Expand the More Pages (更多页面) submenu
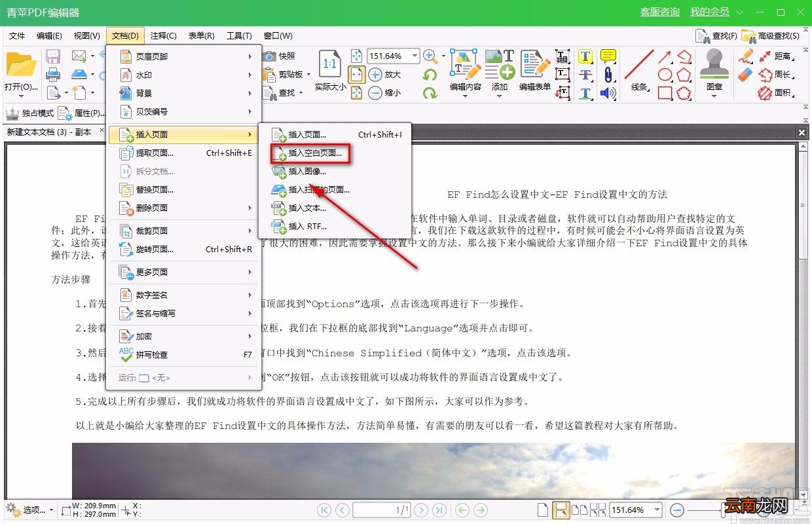The height and width of the screenshot is (524, 812). (184, 272)
